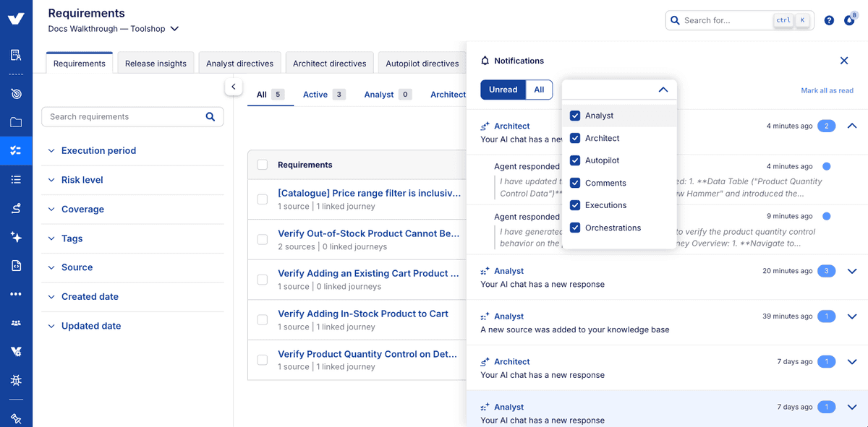Click the Virtuoso logo in the sidebar

[16, 20]
